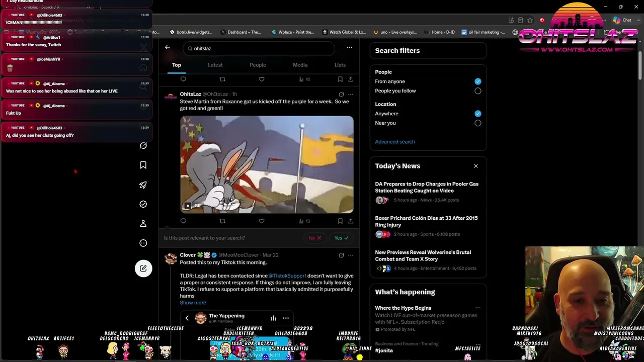Open Clover's profile avatar

(x=171, y=258)
